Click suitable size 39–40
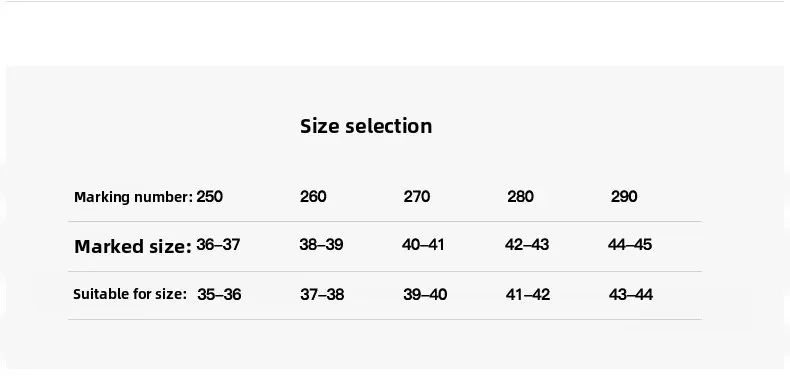 (425, 294)
